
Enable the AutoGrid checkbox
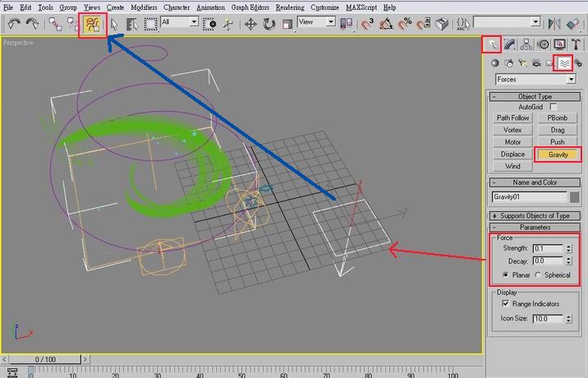[x=554, y=107]
